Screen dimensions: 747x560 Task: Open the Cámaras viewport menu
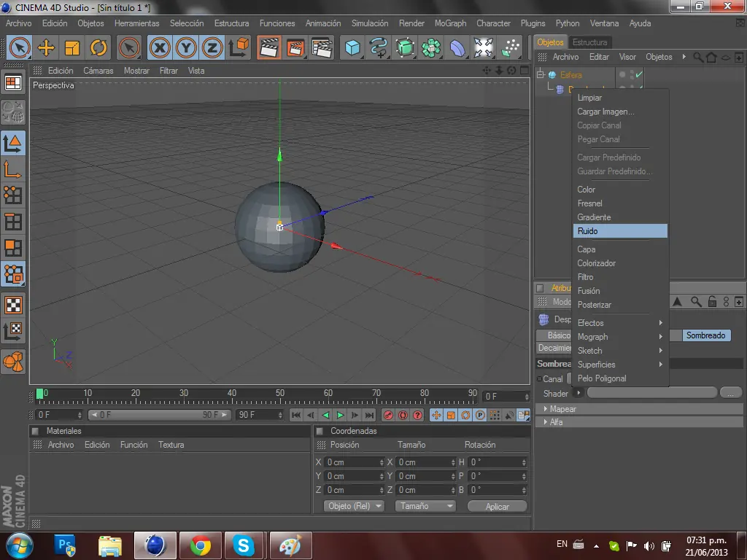click(98, 71)
